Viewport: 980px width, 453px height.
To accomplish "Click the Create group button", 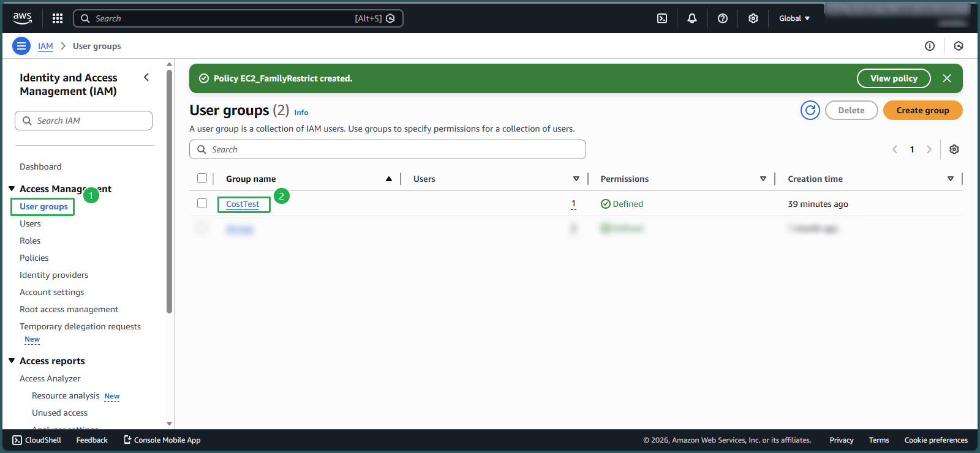I will coord(922,110).
